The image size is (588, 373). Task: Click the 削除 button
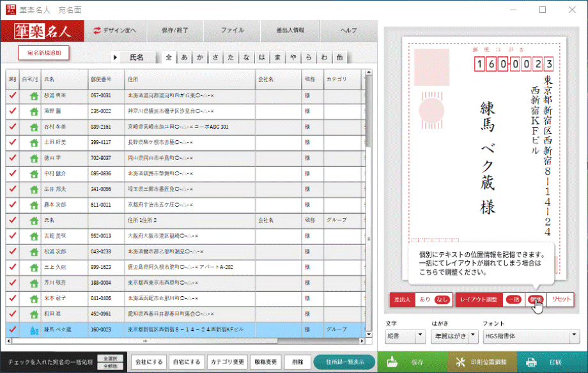point(298,362)
